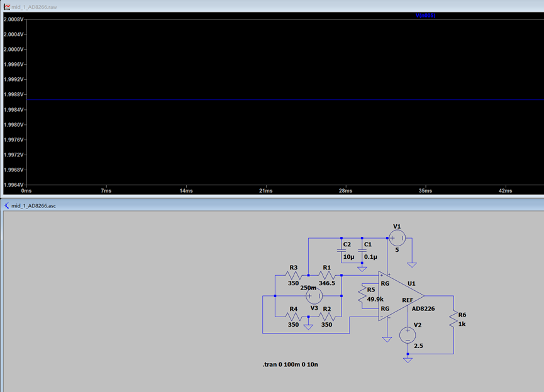The height and width of the screenshot is (392, 544).
Task: Click the 7ms time axis label
Action: 106,190
